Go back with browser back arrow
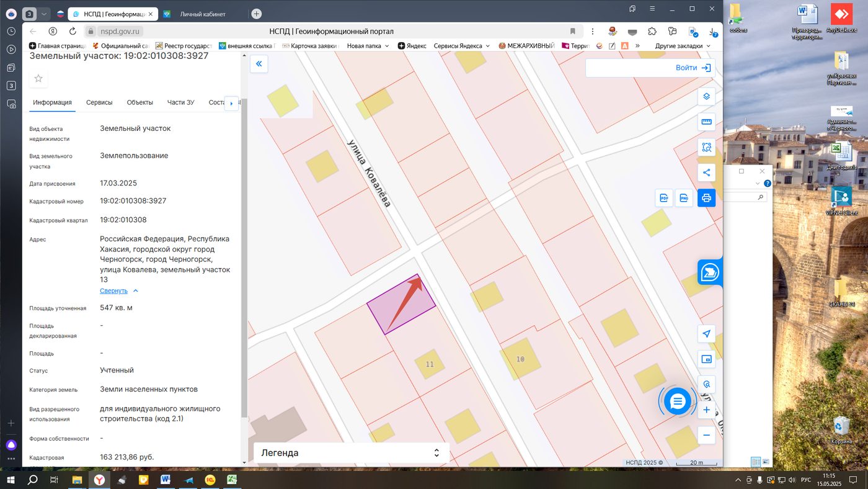 [33, 31]
